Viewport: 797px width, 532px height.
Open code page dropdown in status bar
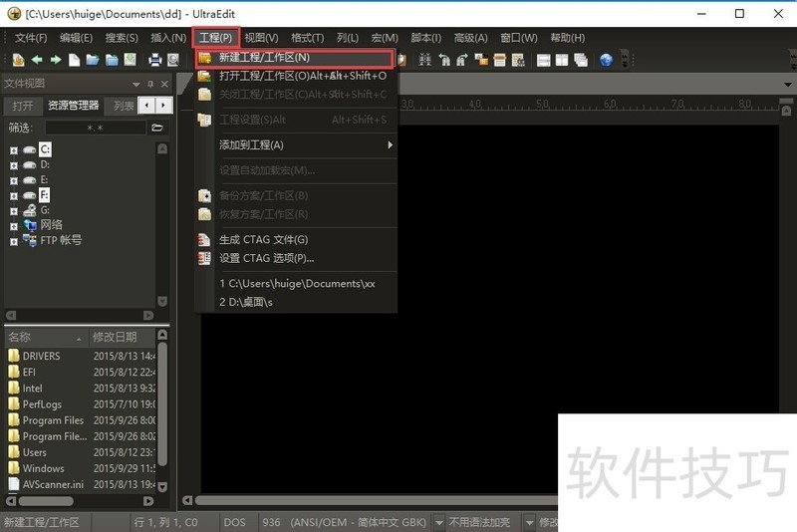point(439,522)
